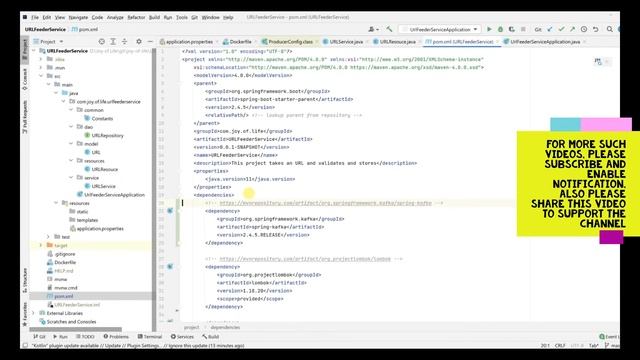Viewport: 640px width, 360px height.
Task: Build project with the hammer icon
Action: coord(389,29)
